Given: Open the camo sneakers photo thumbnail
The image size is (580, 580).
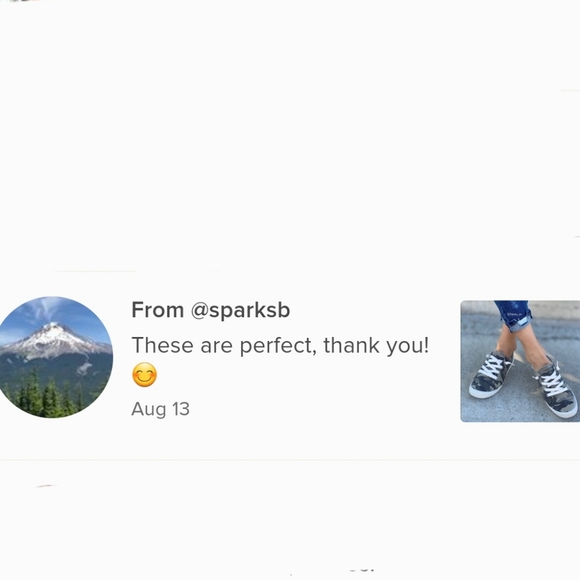Looking at the screenshot, I should (x=520, y=361).
